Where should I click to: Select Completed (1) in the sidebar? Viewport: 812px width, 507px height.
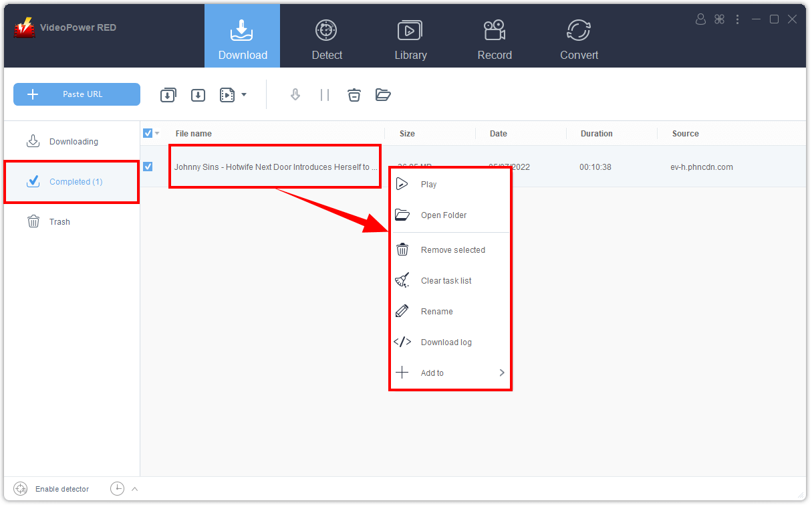[72, 182]
